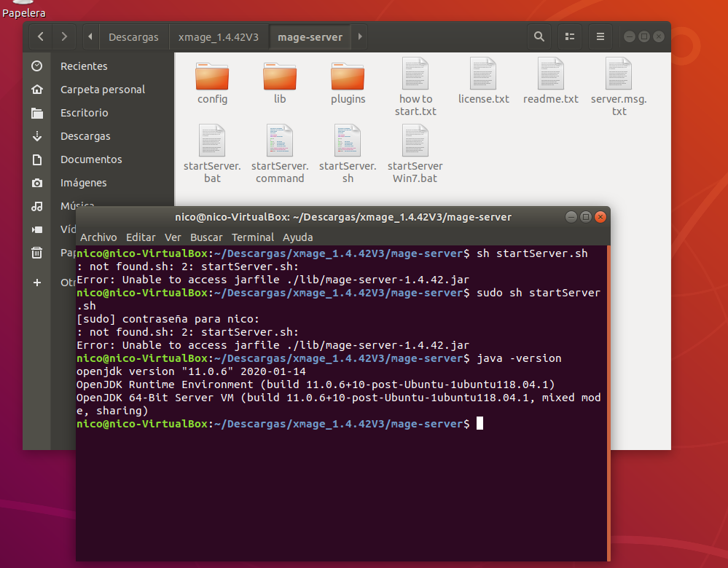Toggle list/grid view in file manager
This screenshot has height=568, width=728.
coord(570,36)
